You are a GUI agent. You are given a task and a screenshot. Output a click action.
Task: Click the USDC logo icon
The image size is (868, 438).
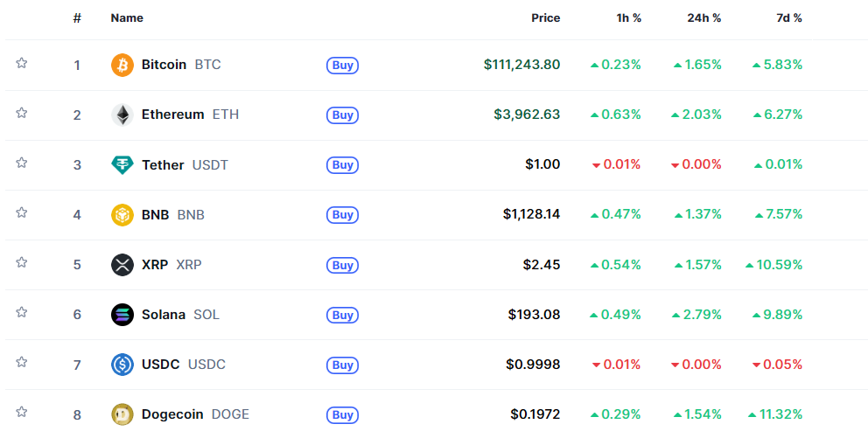(x=122, y=365)
